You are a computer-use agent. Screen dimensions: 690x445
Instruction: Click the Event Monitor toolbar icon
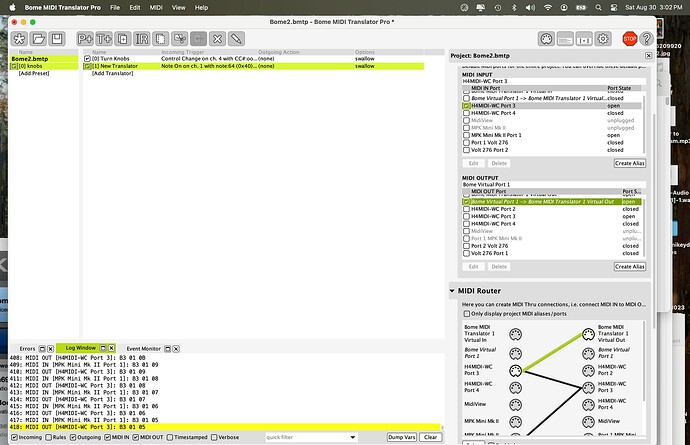(584, 39)
